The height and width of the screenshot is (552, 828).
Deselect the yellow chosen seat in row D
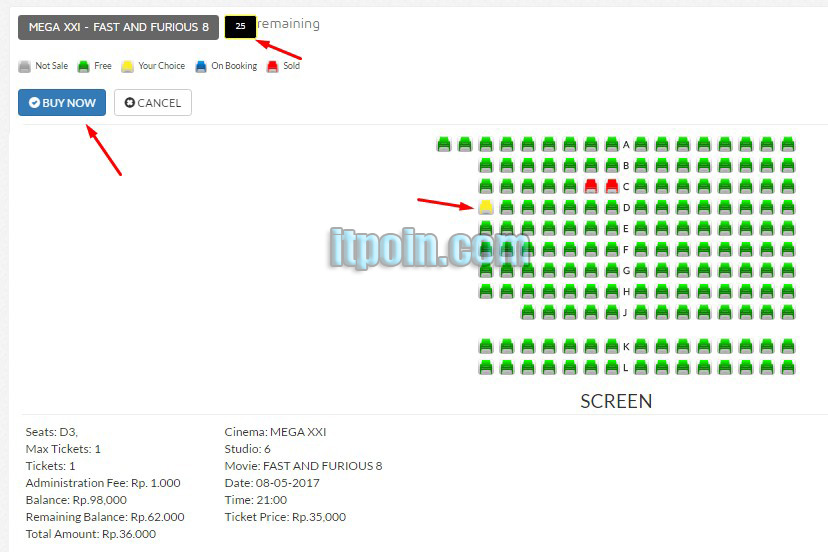pyautogui.click(x=486, y=207)
